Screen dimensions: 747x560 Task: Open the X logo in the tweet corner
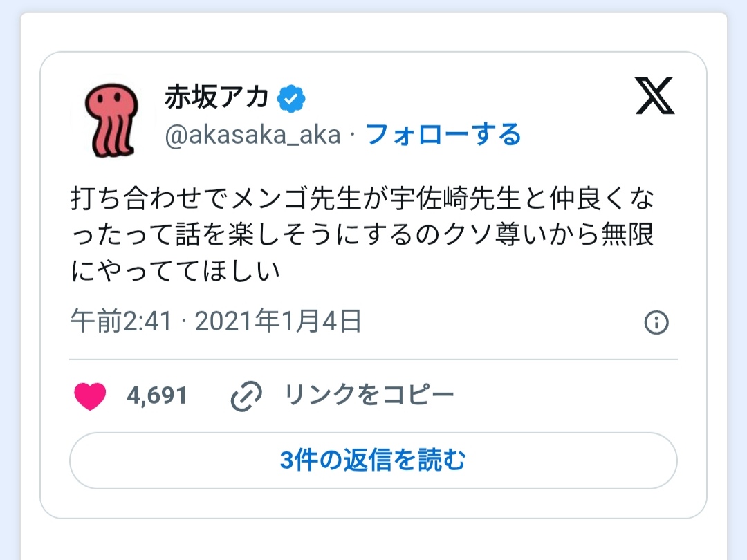(654, 97)
